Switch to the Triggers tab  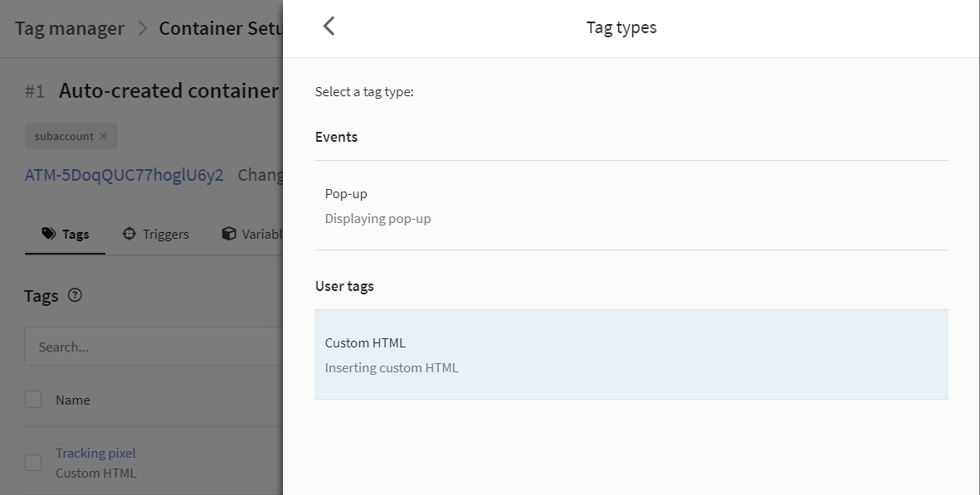[156, 234]
